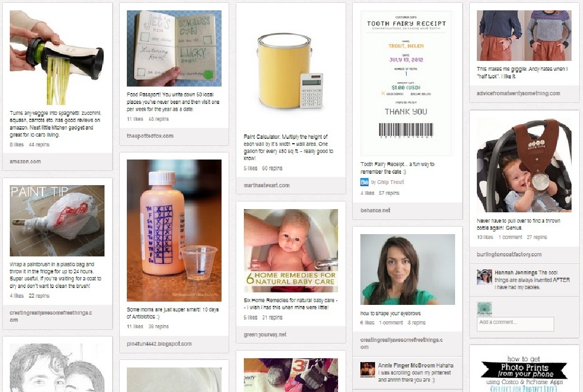The height and width of the screenshot is (392, 583).
Task: Open the baby bottle holder pin
Action: pyautogui.click(x=524, y=165)
